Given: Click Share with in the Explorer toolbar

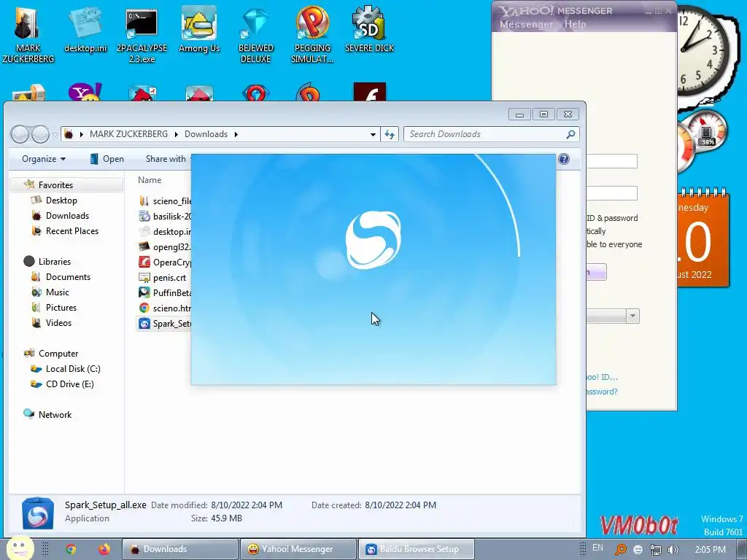Looking at the screenshot, I should [166, 159].
